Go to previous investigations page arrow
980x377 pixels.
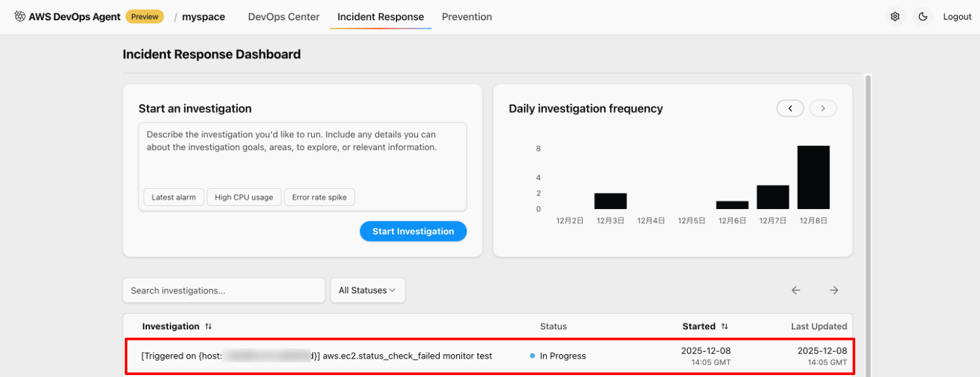796,291
